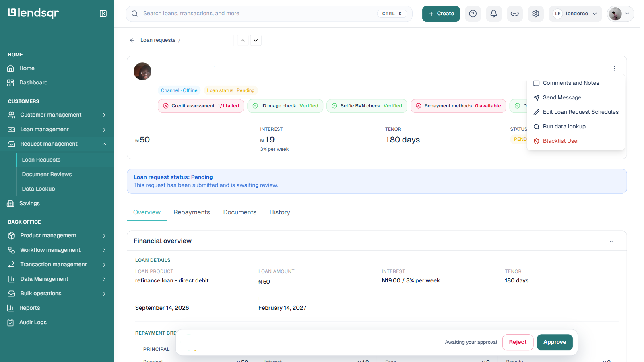Expand Bulk operations menu
This screenshot has width=644, height=362.
click(57, 294)
